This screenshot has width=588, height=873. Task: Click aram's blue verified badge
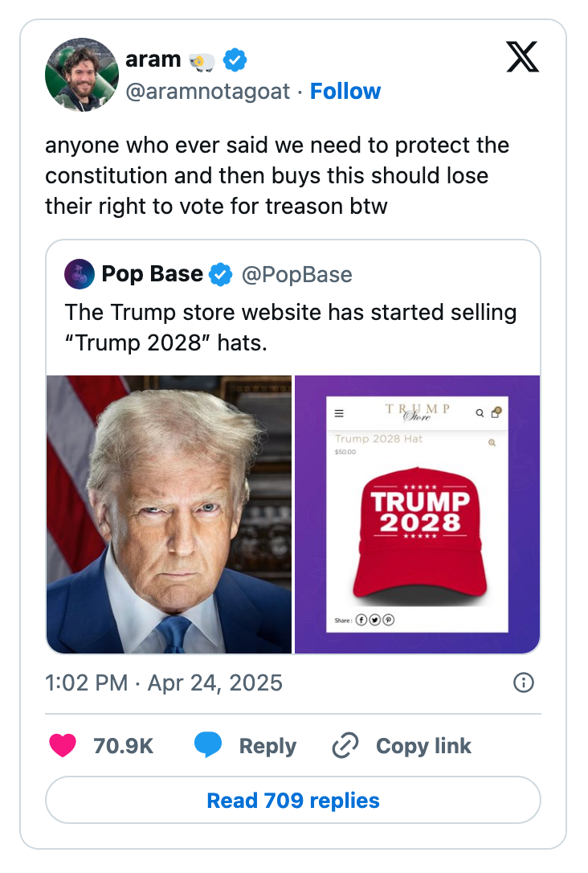tap(234, 58)
